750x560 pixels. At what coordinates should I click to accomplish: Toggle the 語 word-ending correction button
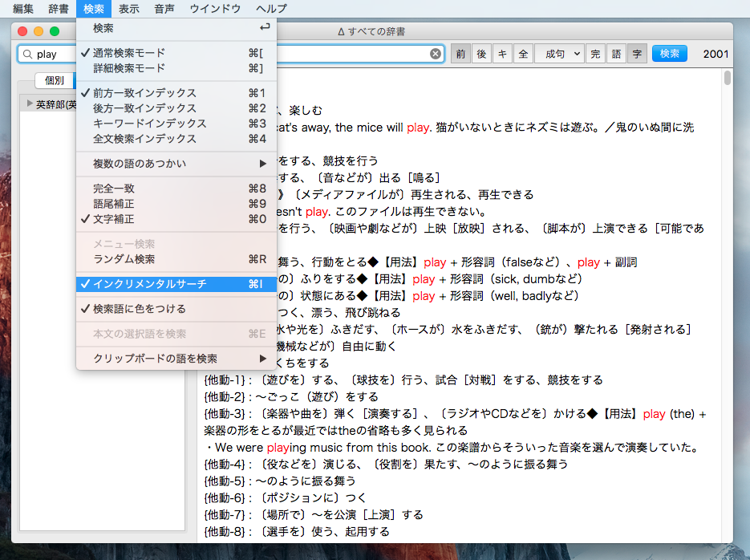click(x=617, y=54)
